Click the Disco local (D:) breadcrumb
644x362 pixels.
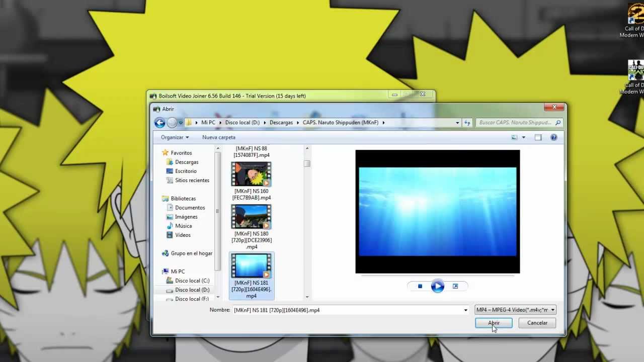(242, 122)
